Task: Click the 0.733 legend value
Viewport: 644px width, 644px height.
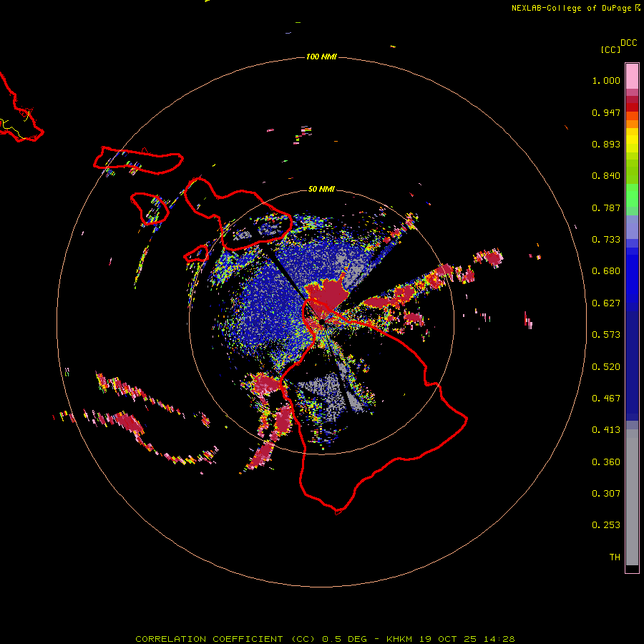Action: coord(606,240)
